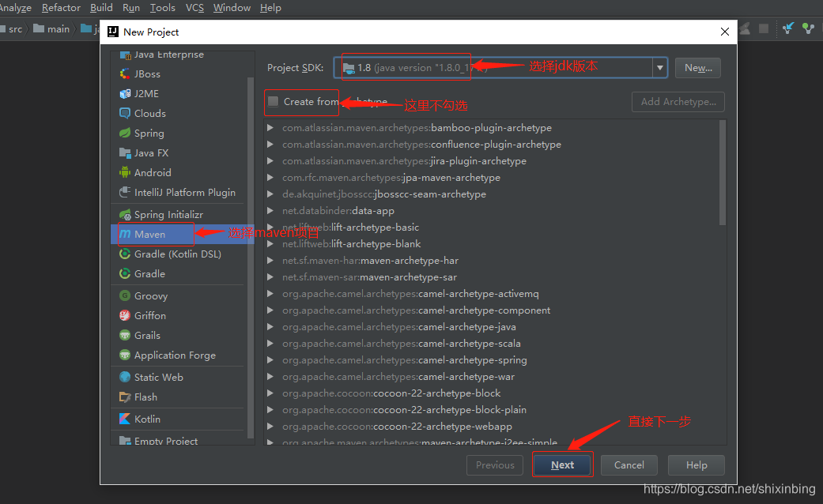The height and width of the screenshot is (504, 823).
Task: Select the Java FX folder icon
Action: click(125, 153)
